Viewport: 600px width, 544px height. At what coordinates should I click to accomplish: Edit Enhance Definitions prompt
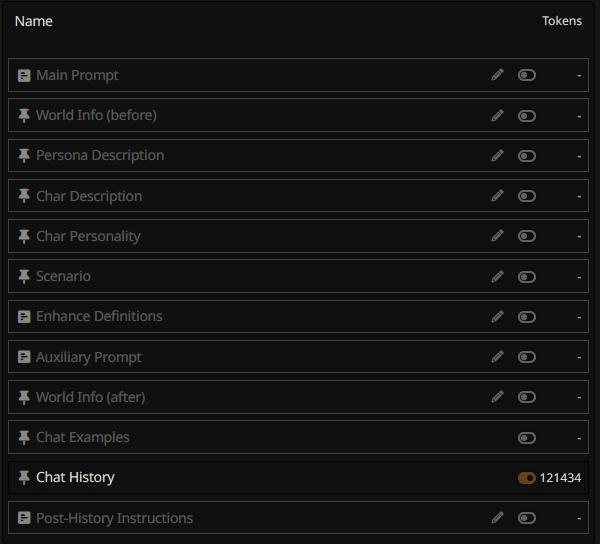click(x=497, y=316)
